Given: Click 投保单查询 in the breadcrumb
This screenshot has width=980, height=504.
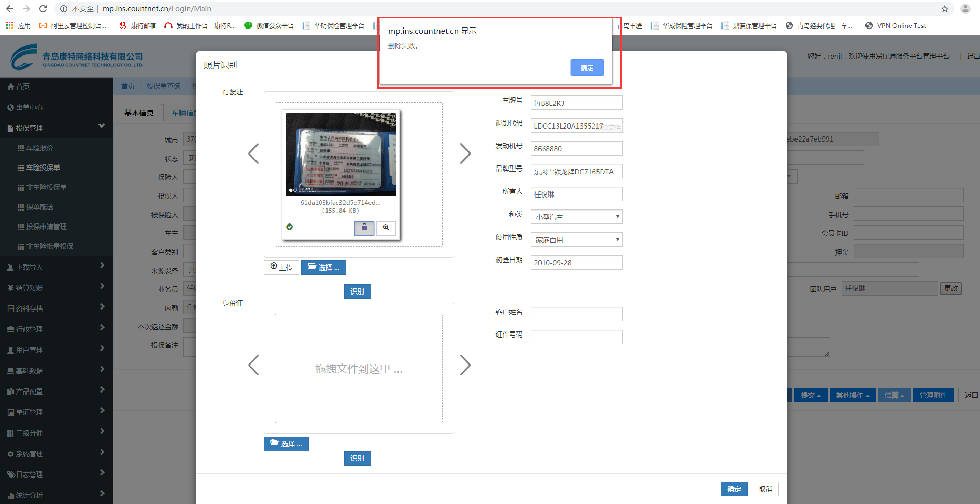Looking at the screenshot, I should tap(164, 86).
